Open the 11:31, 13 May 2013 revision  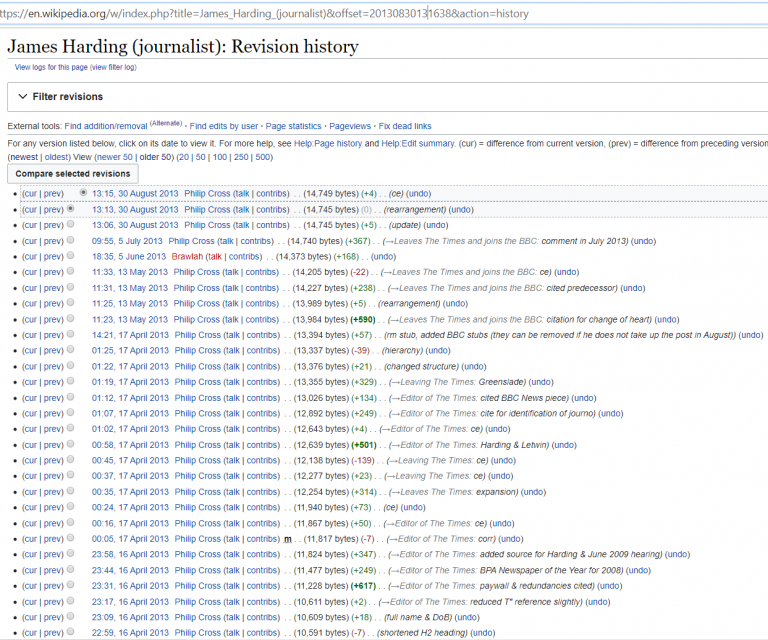pos(130,288)
